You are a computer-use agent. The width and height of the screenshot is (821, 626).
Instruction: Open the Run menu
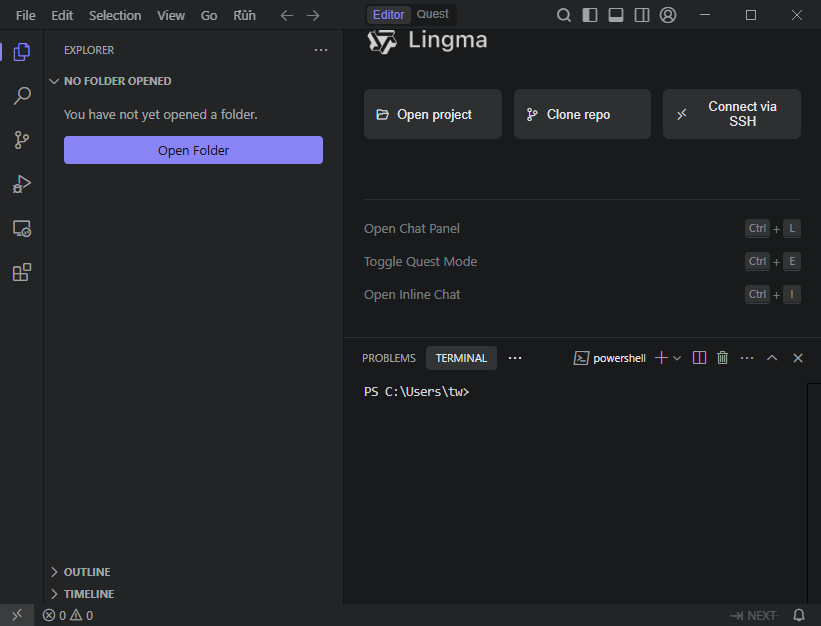[x=244, y=16]
